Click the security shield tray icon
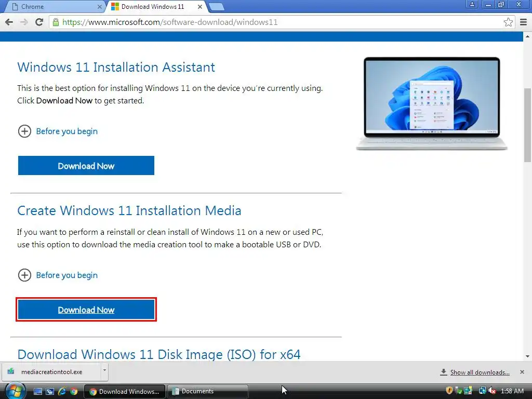The width and height of the screenshot is (532, 399). [449, 391]
